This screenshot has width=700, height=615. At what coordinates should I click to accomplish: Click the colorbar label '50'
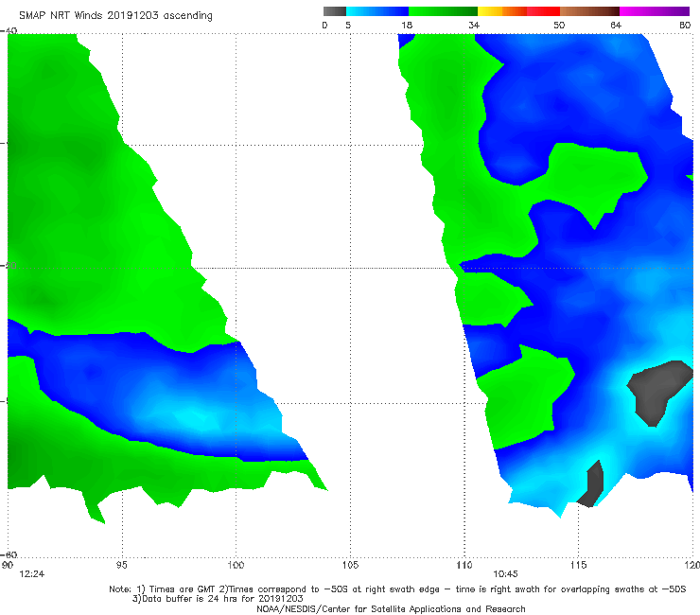559,26
